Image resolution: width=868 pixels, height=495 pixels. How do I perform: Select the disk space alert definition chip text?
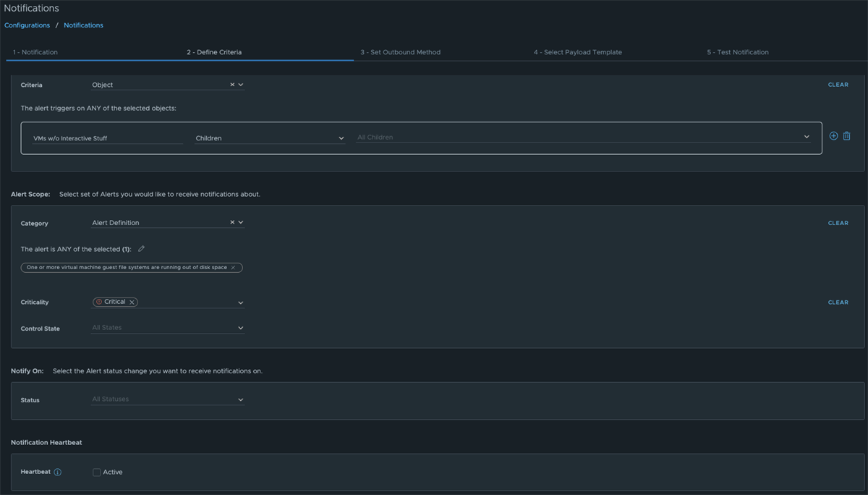tap(127, 268)
